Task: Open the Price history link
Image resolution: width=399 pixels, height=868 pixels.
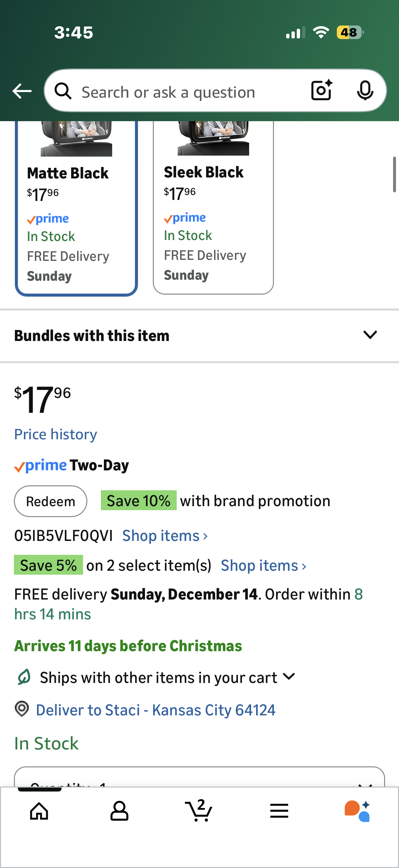Action: coord(56,434)
